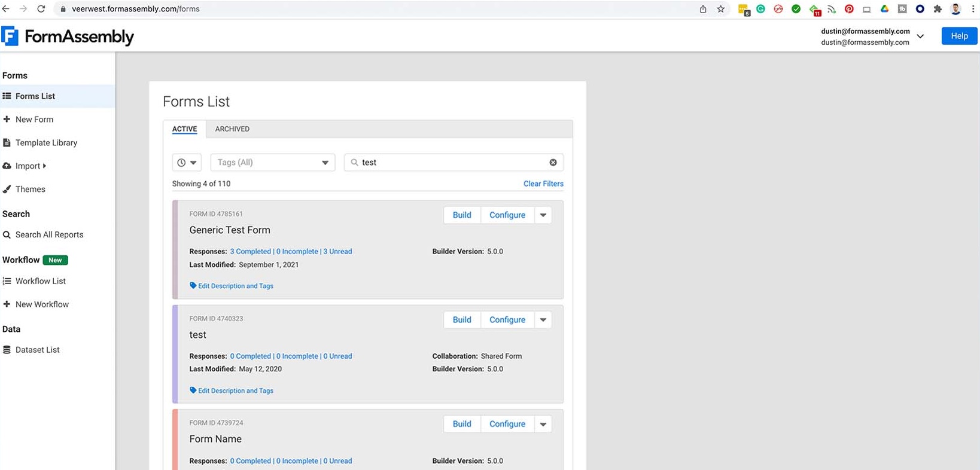Click the blue Help button
Screen dimensions: 980x470
coord(959,36)
